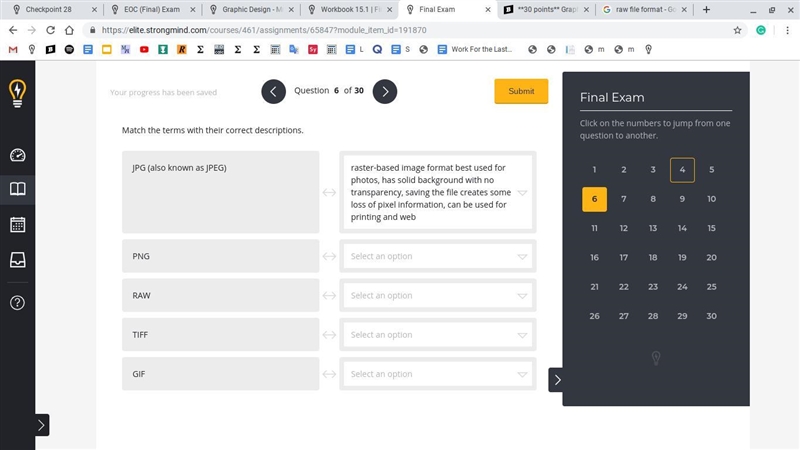Bookmark this page with star

click(737, 30)
